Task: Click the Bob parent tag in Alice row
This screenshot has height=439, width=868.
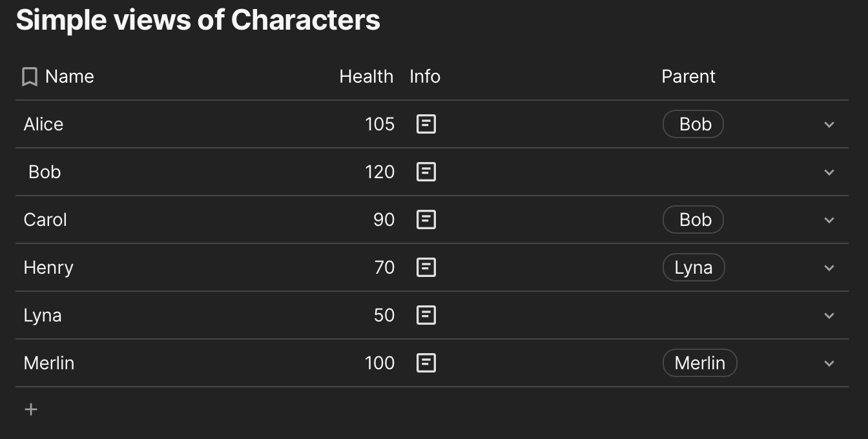Action: [x=693, y=124]
